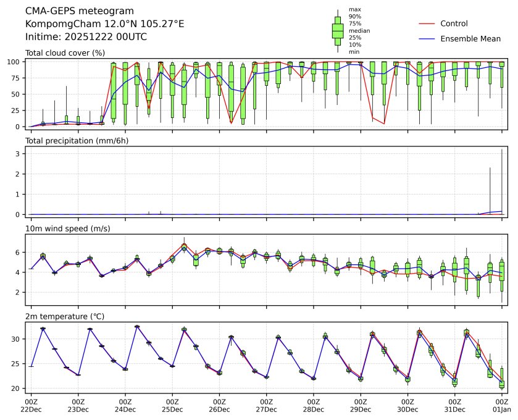Click the 100 tick on cloud cover axis
Viewport: 518px width, 420px height.
(17, 62)
